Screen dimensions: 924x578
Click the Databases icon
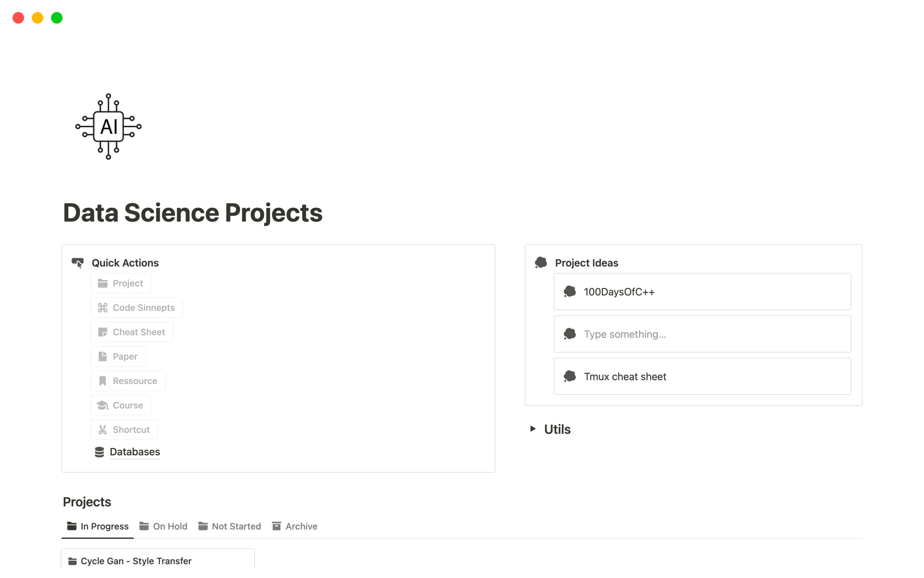point(100,452)
